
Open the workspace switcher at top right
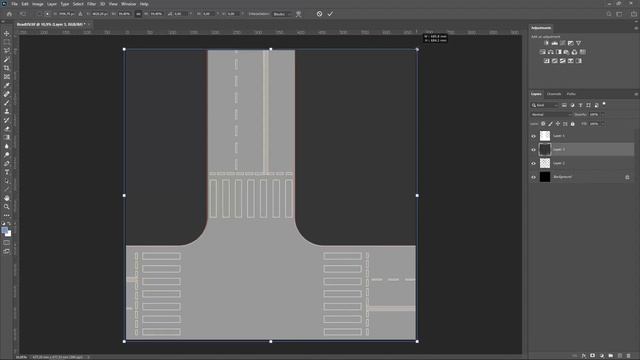619,14
